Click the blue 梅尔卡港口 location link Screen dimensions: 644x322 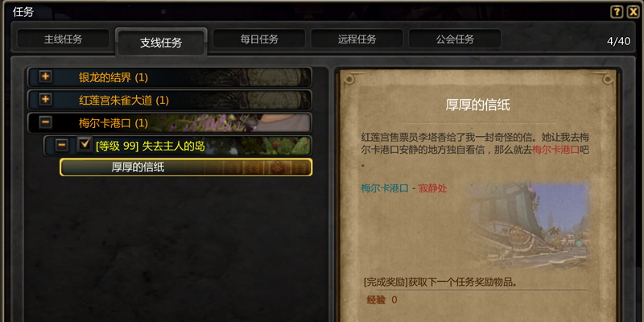pyautogui.click(x=385, y=188)
